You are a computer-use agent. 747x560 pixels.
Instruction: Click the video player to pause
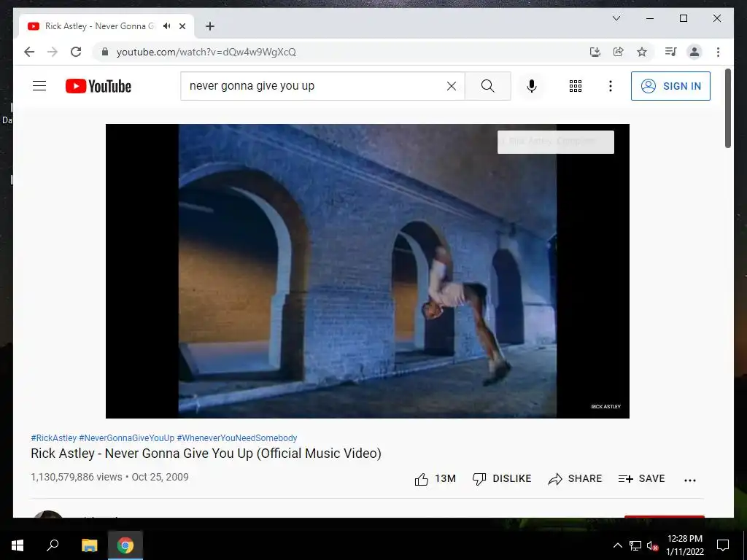click(x=368, y=271)
